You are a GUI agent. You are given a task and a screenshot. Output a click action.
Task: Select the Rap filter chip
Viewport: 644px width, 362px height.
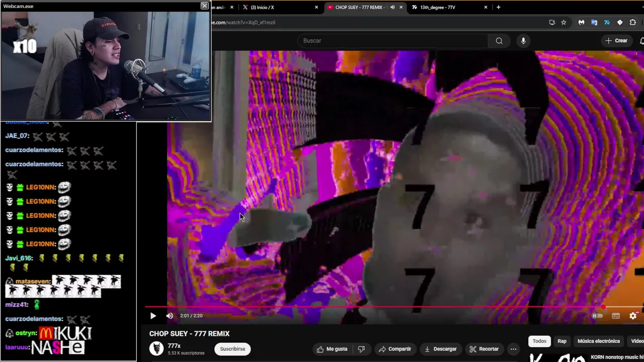click(x=562, y=341)
